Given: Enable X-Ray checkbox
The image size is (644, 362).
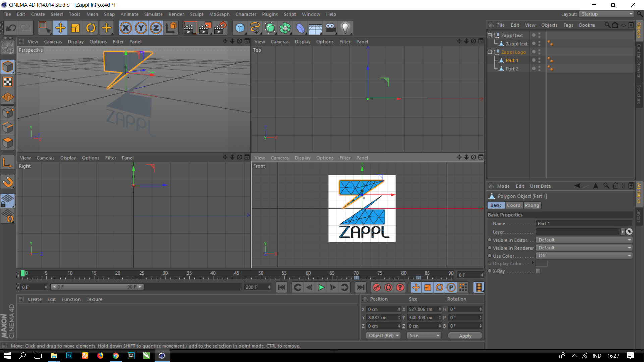Looking at the screenshot, I should pos(538,271).
